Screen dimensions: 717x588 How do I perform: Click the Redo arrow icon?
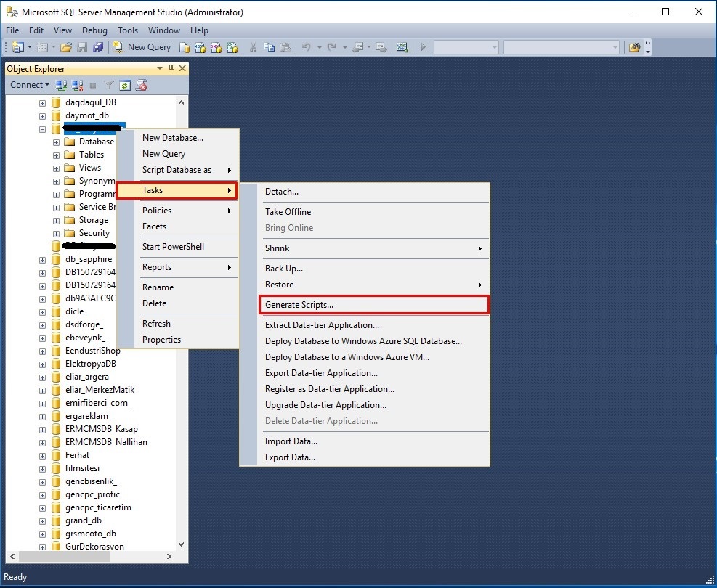click(332, 47)
